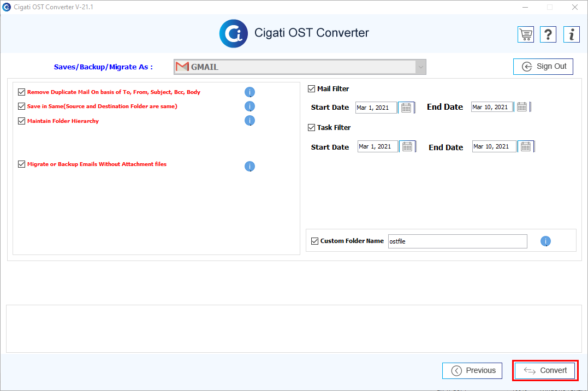Open the about info icon in header
Image resolution: width=588 pixels, height=391 pixels.
click(572, 34)
